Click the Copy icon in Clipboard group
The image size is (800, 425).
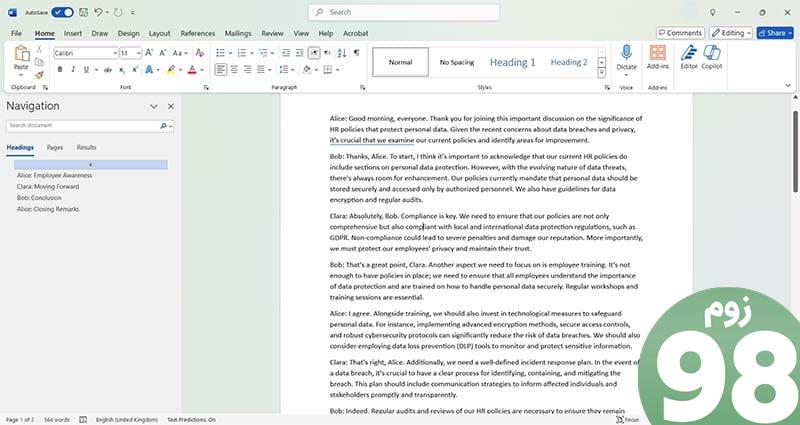39,62
